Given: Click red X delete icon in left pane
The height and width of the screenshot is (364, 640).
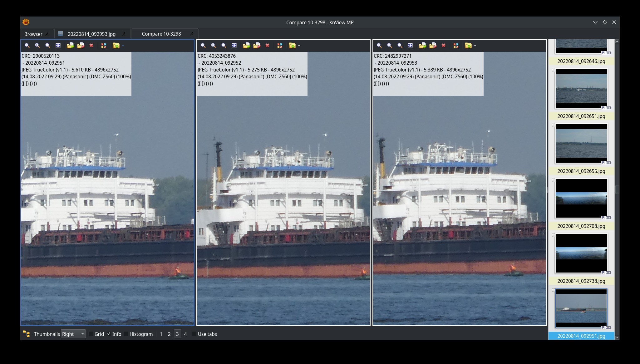Looking at the screenshot, I should click(91, 46).
